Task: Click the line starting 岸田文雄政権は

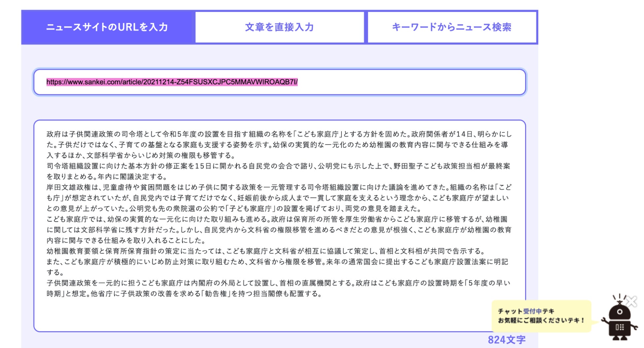Action: (x=279, y=187)
